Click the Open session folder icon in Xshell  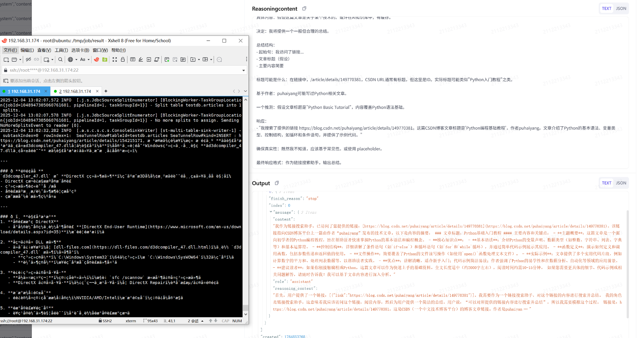(x=14, y=60)
